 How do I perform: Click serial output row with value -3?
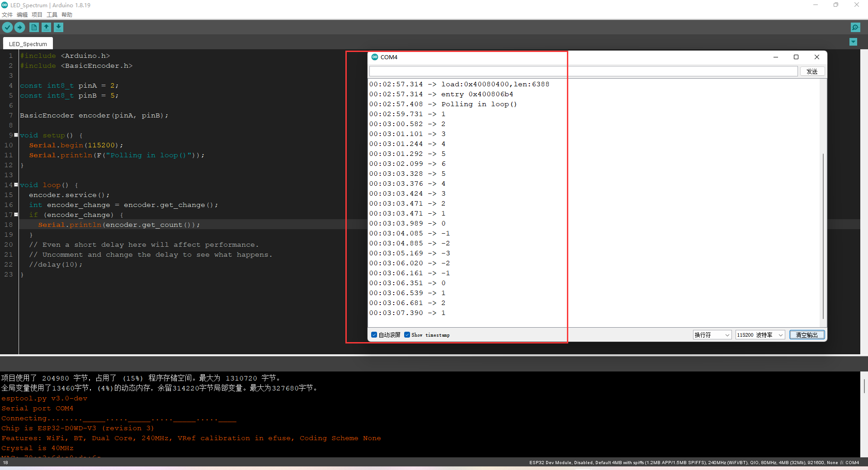click(x=410, y=254)
